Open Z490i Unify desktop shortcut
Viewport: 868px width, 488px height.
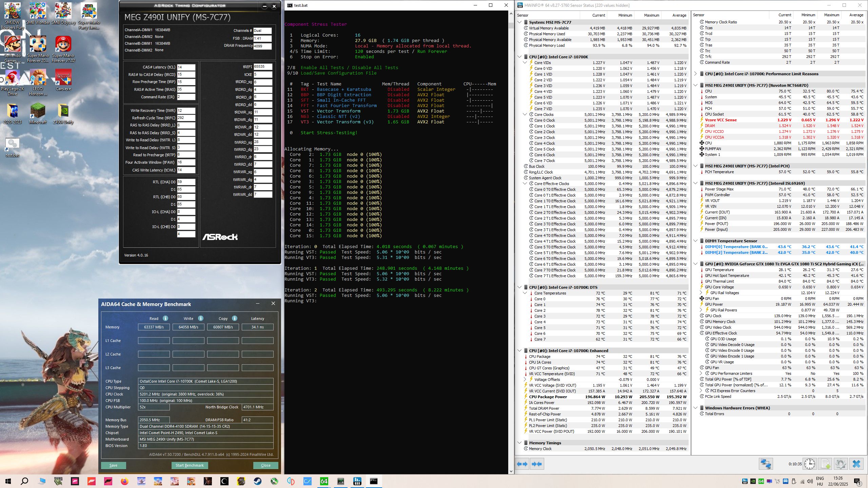(x=63, y=114)
